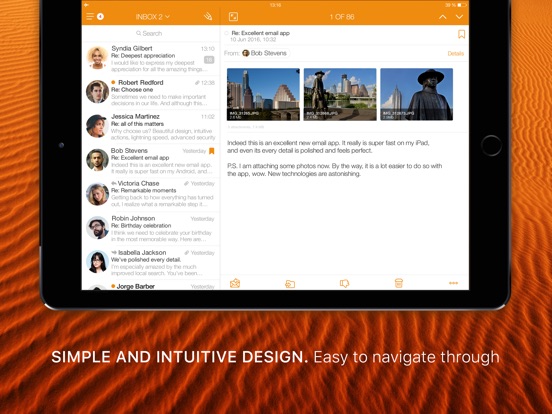Tap the iPad home button

click(491, 145)
